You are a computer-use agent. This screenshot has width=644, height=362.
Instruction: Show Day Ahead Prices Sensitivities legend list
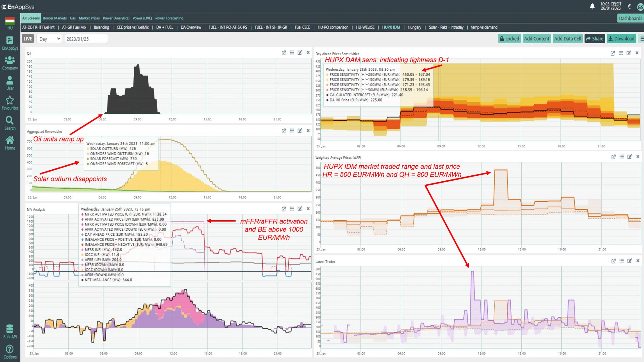tap(621, 53)
